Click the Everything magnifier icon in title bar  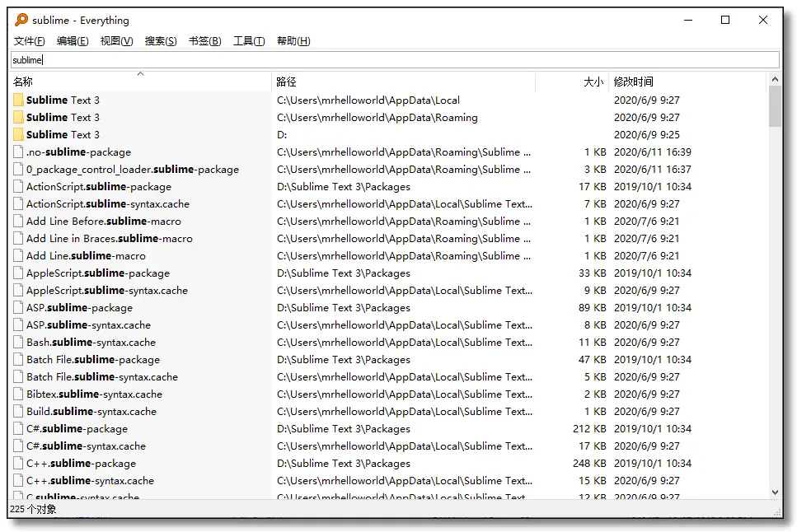[x=21, y=20]
